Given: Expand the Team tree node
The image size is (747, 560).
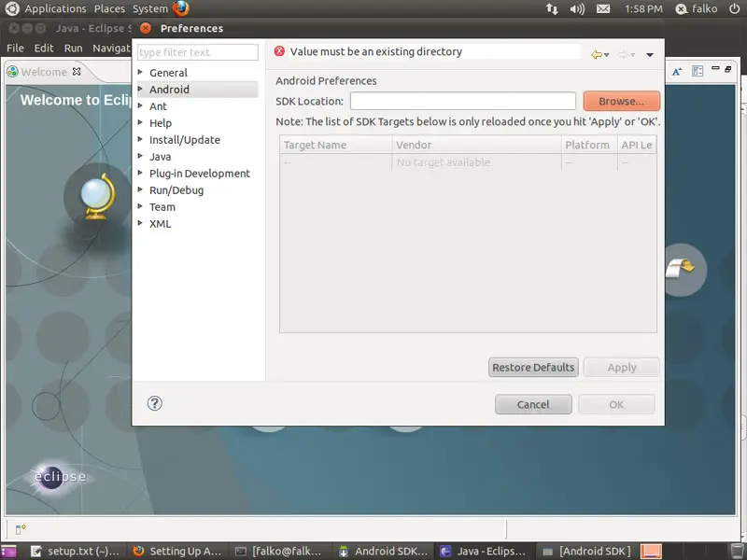Looking at the screenshot, I should (x=140, y=206).
